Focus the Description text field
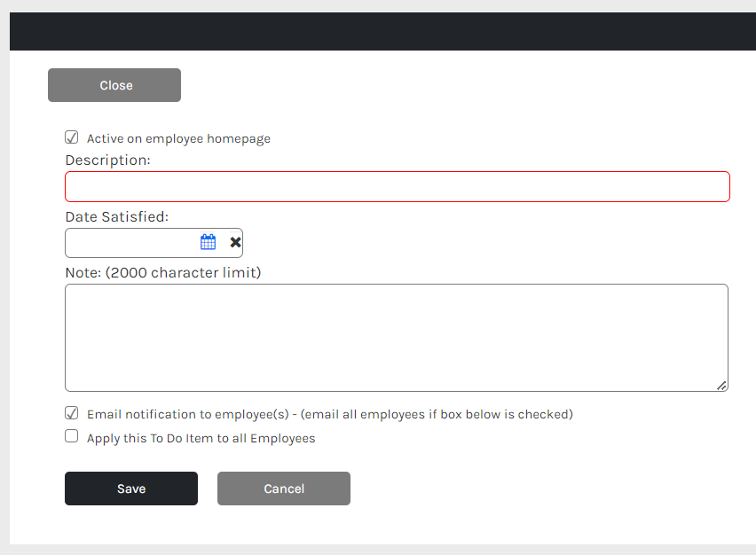756x555 pixels. [x=398, y=186]
